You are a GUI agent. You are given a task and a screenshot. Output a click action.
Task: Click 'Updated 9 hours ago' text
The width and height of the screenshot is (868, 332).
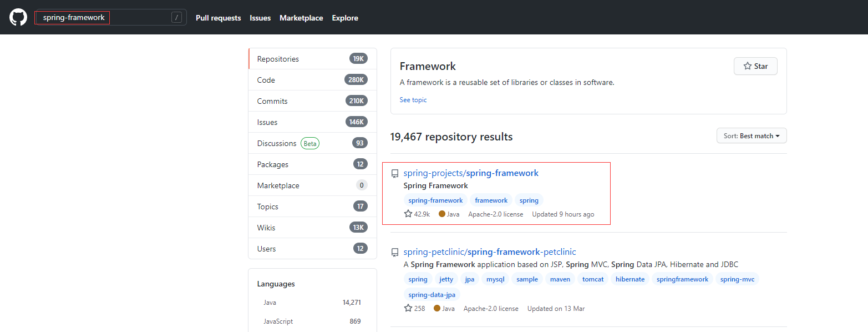[x=563, y=214]
